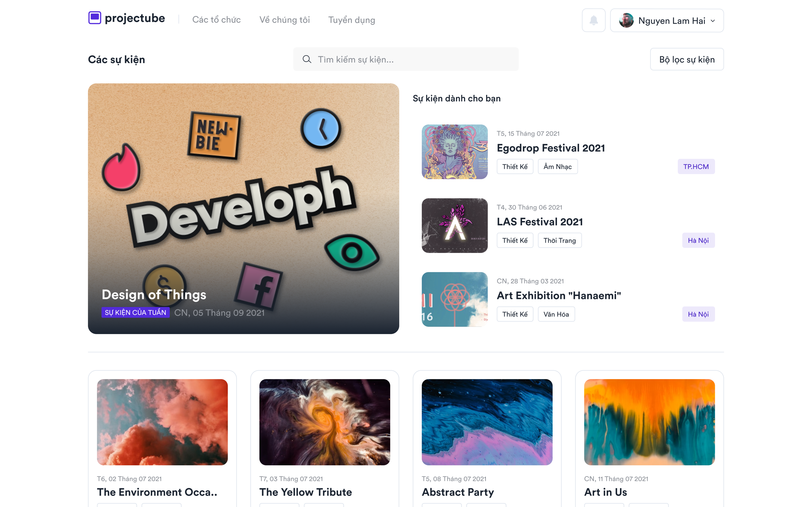Click the projectube logo

coord(126,18)
